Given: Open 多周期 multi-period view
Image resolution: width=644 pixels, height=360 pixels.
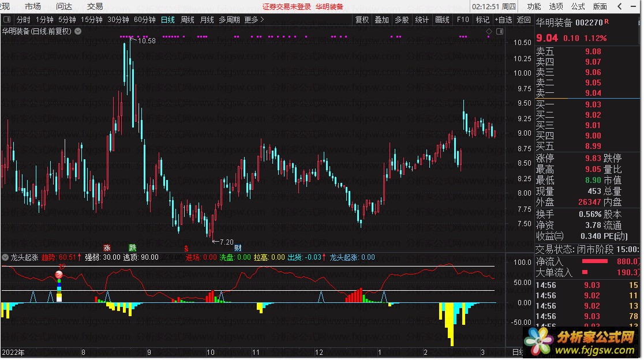Looking at the screenshot, I should point(229,19).
